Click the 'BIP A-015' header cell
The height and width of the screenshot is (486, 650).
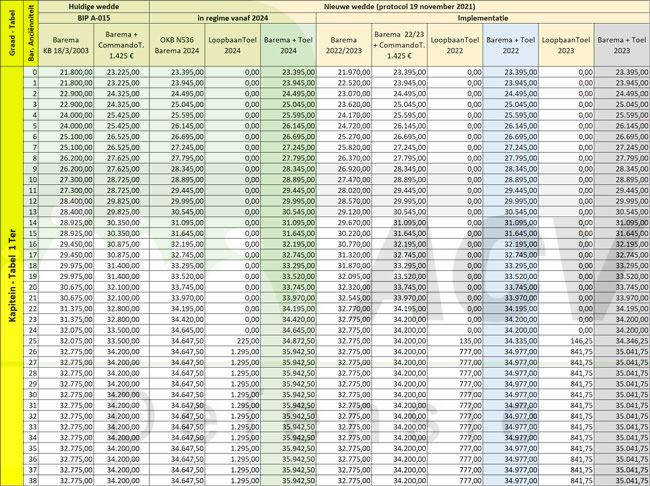[x=94, y=18]
